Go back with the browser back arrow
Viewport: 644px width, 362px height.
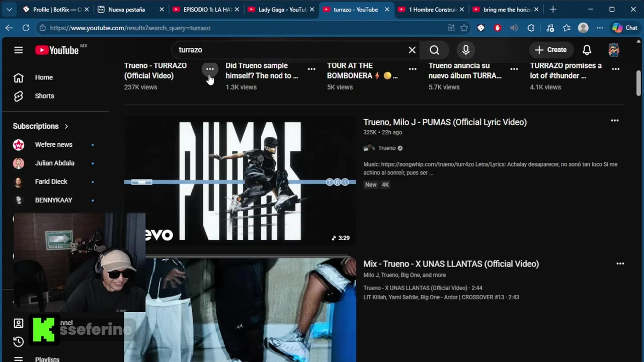[9, 28]
